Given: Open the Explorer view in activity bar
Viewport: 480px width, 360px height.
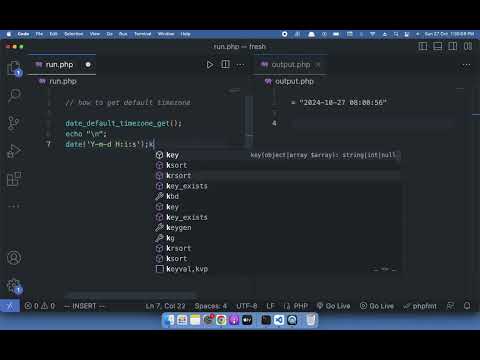Looking at the screenshot, I should (x=14, y=68).
